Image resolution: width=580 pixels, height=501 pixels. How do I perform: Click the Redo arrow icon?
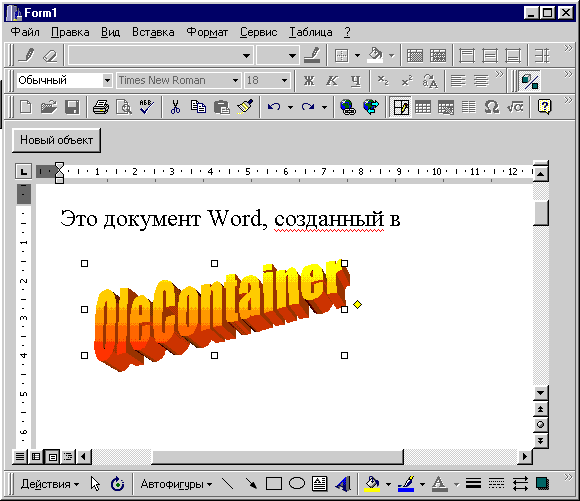tap(308, 107)
